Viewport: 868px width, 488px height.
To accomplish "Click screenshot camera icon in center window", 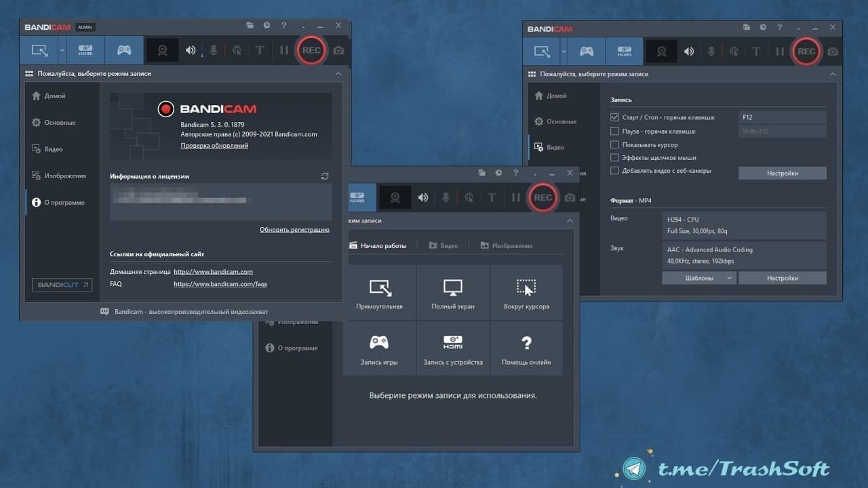I will pos(570,198).
